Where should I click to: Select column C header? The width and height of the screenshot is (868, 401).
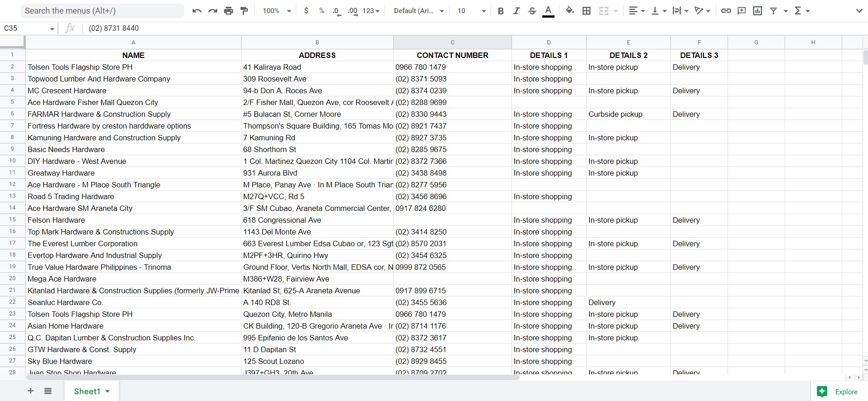pyautogui.click(x=452, y=42)
